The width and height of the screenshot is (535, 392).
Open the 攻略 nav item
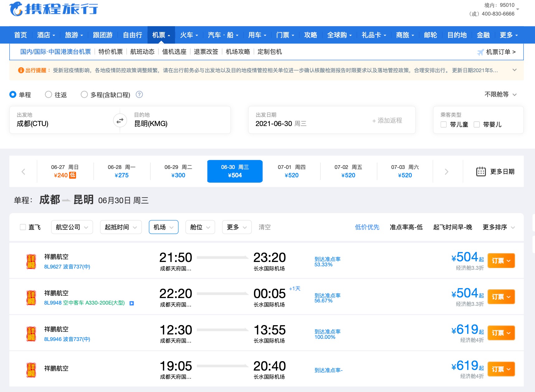(x=310, y=35)
